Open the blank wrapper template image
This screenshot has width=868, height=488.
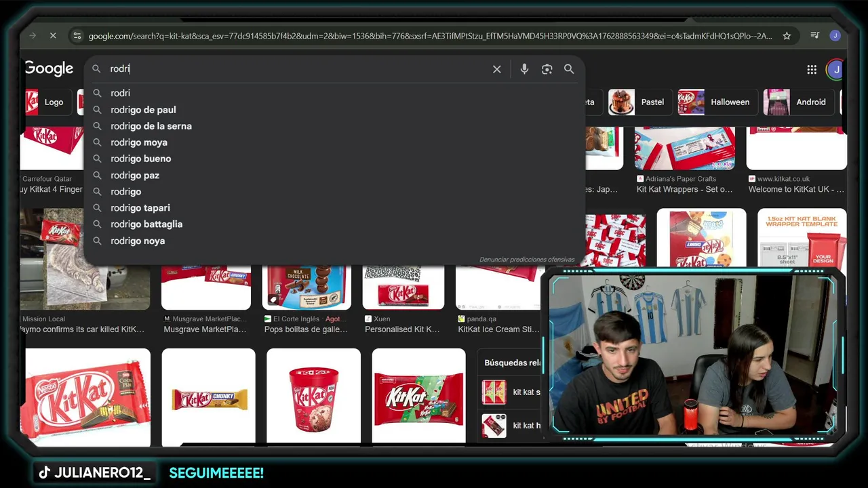(x=802, y=238)
